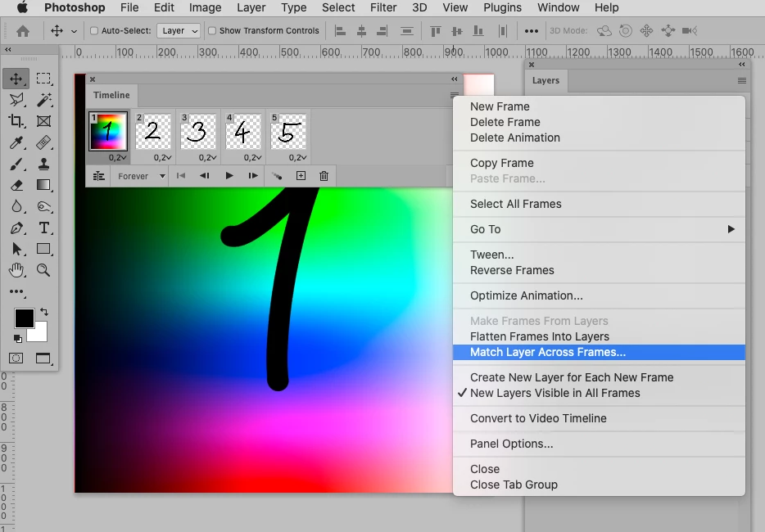The height and width of the screenshot is (532, 765).
Task: Toggle New Layers Visible in All Frames
Action: [x=599, y=393]
